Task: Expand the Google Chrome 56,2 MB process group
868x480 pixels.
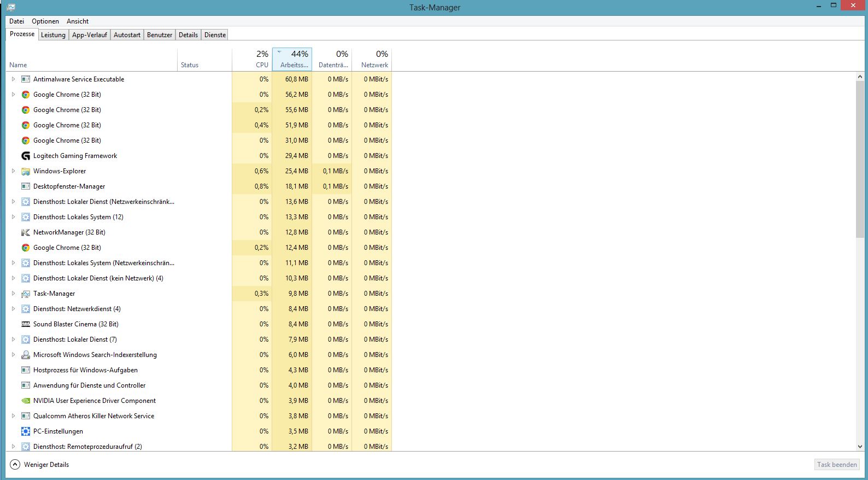Action: click(x=13, y=95)
